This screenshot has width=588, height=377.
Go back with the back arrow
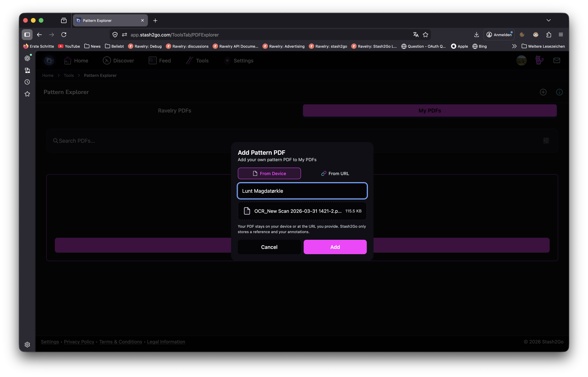[39, 35]
